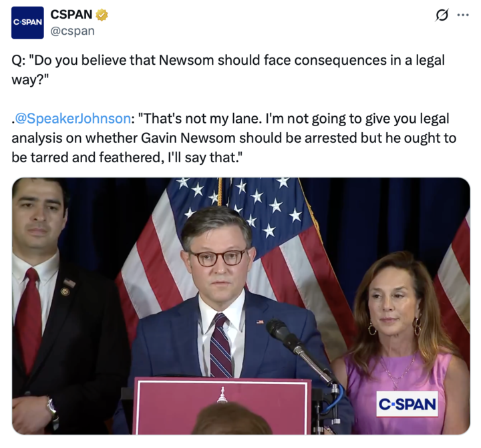481x448 pixels.
Task: Click the gold verified badge
Action: 102,15
